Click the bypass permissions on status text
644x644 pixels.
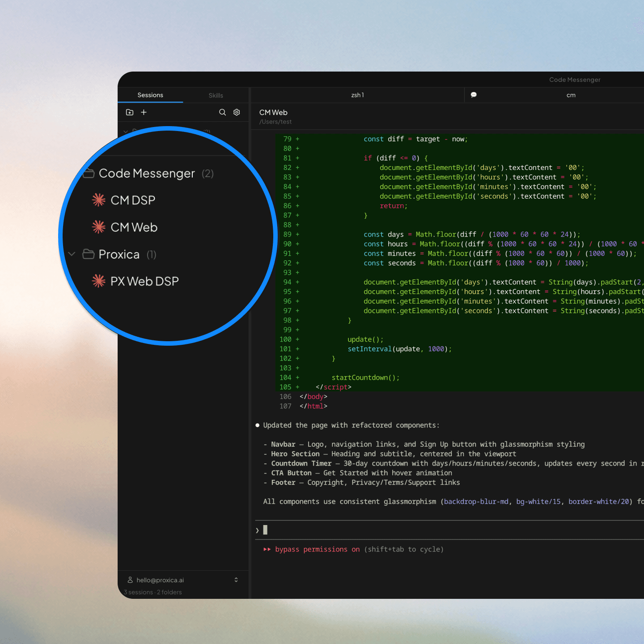pyautogui.click(x=317, y=549)
